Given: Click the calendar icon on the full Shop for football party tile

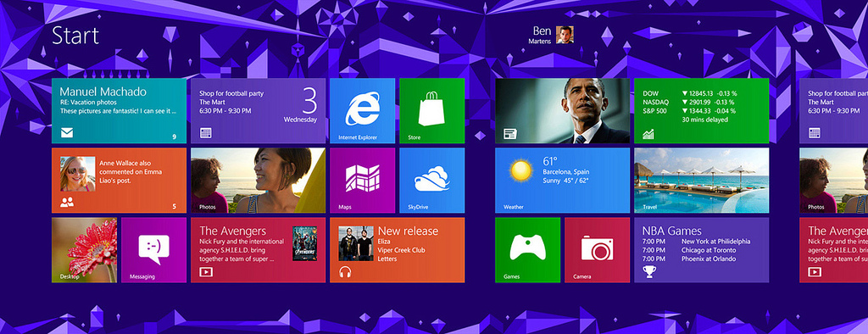Looking at the screenshot, I should point(206,133).
